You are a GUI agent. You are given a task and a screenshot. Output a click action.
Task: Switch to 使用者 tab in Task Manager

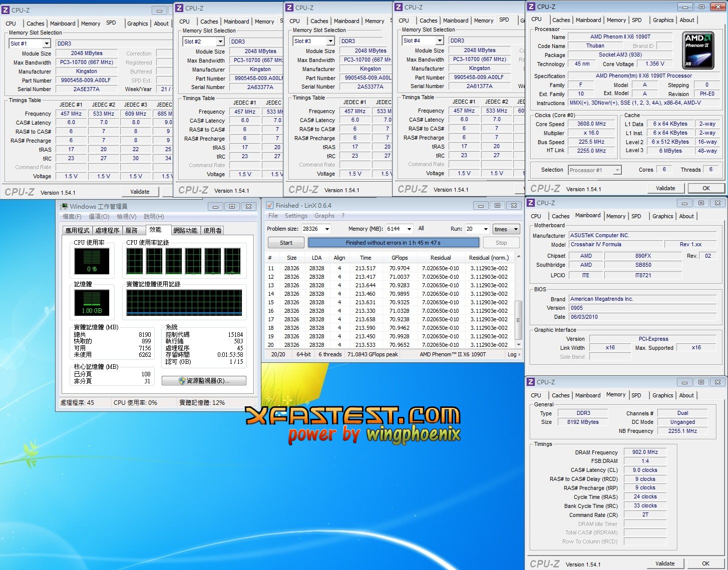coord(212,230)
